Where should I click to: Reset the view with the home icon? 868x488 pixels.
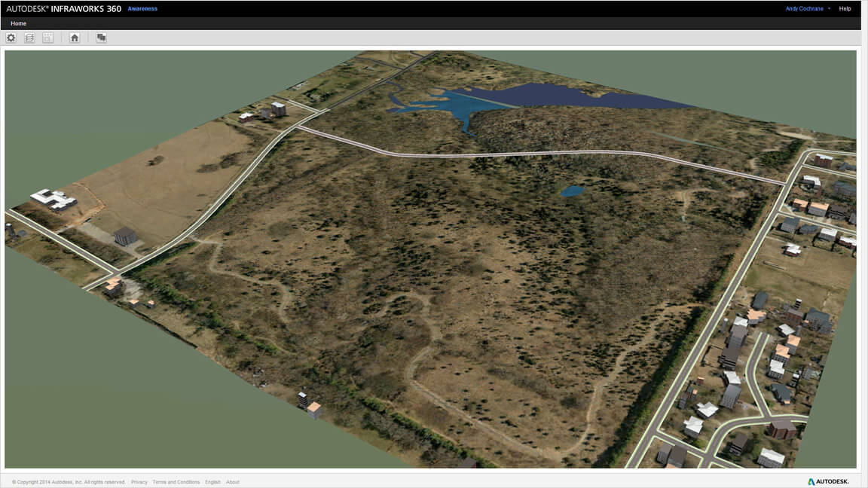coord(75,38)
